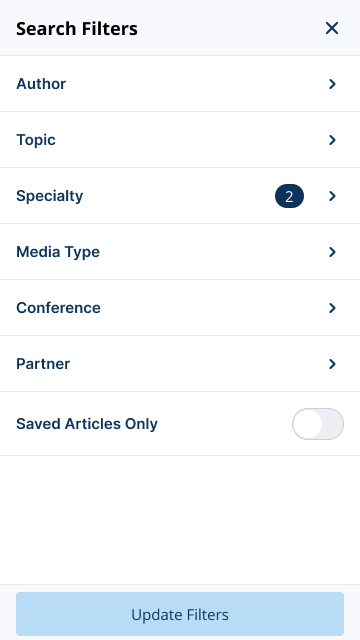Screen dimensions: 360x640
Task: Click the Saved Articles Only label text
Action: pos(87,424)
